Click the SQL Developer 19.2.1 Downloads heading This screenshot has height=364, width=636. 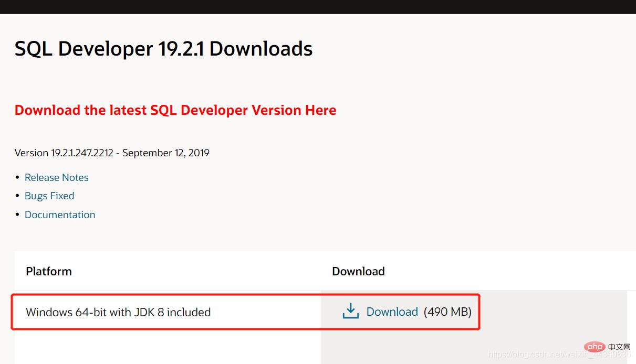pos(163,49)
